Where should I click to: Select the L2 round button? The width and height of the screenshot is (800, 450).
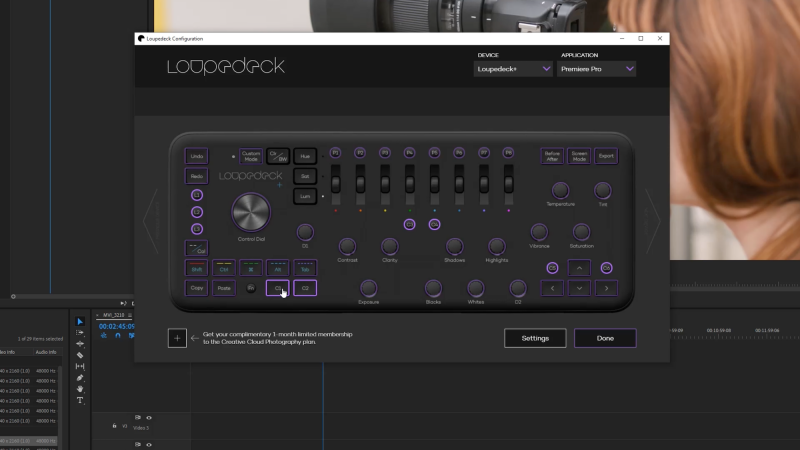197,212
